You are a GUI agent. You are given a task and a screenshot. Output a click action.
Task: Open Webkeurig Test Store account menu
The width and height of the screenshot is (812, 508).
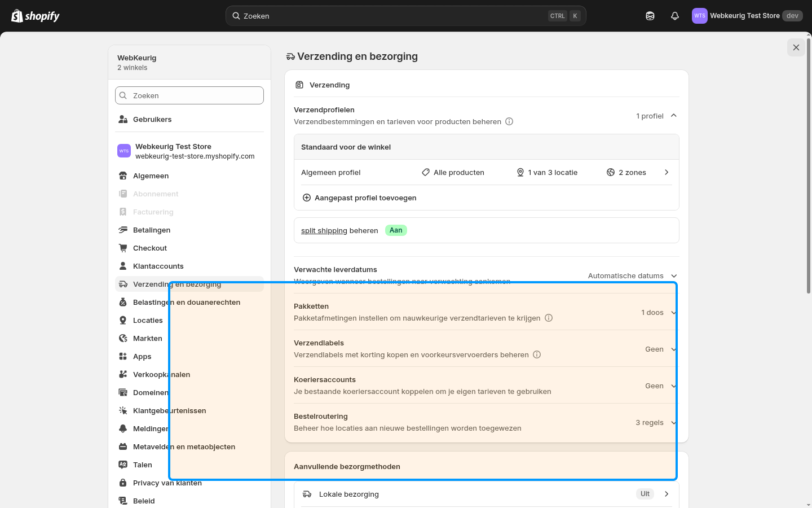tap(748, 16)
